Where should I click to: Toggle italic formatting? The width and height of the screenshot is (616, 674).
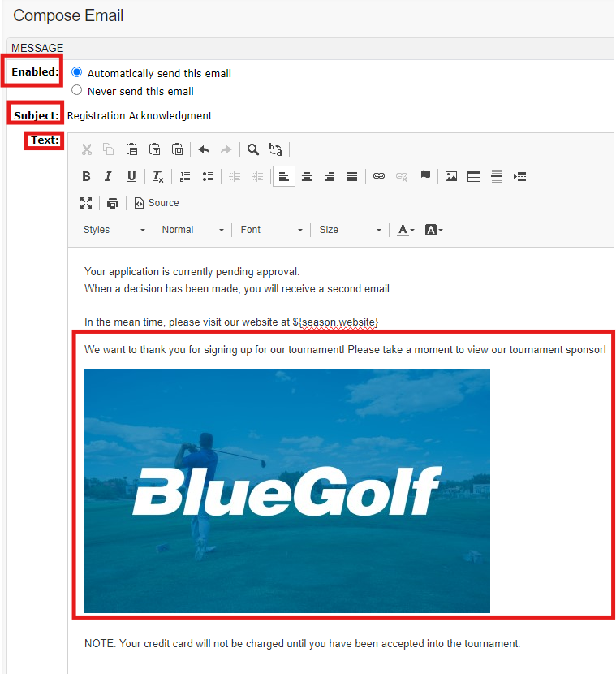(x=108, y=176)
